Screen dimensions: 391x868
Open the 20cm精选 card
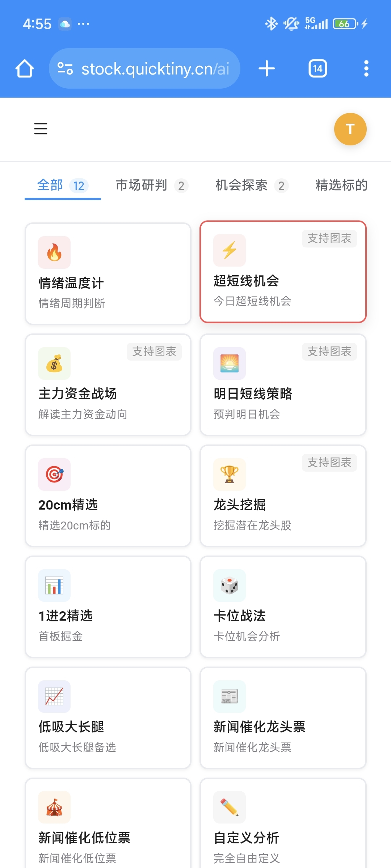tap(108, 496)
